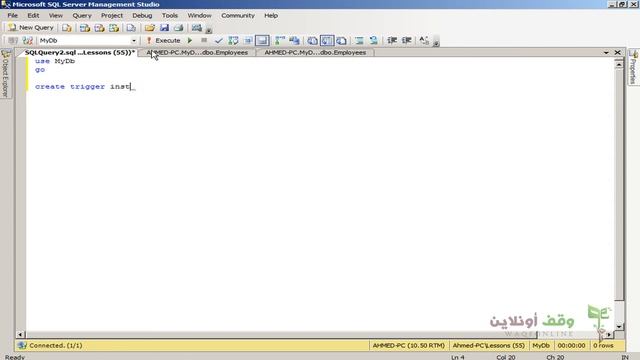
Task: Open the View menu
Action: pos(56,16)
